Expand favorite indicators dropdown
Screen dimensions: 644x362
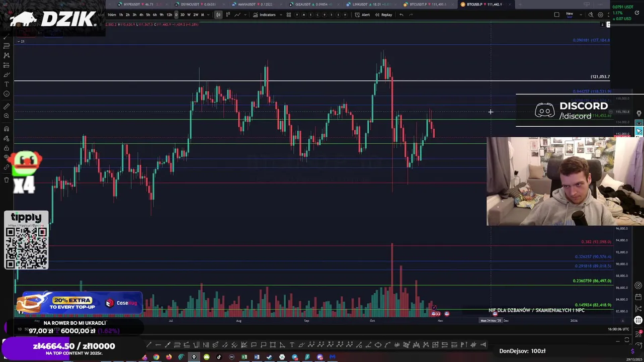point(281,15)
